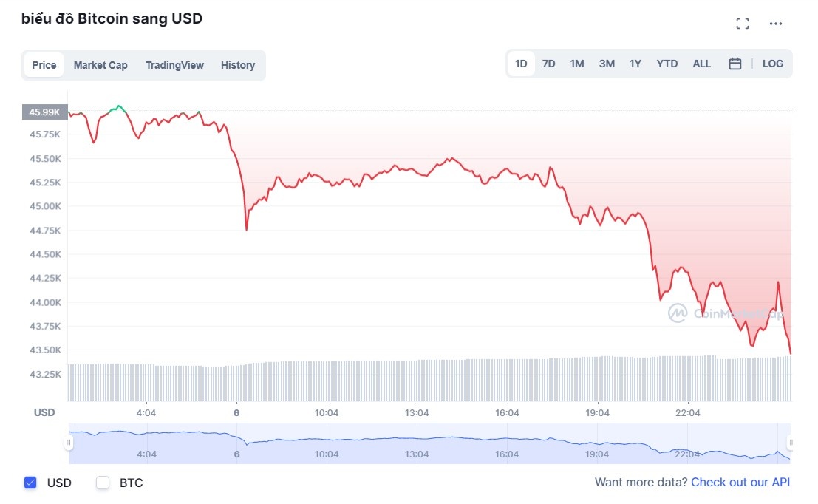
Task: Select the 3M period expander option
Action: click(x=606, y=64)
